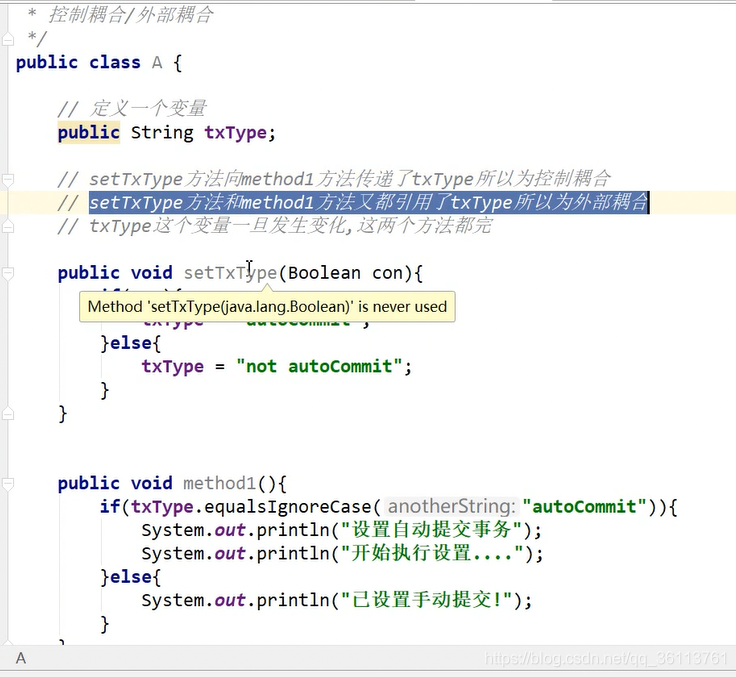Click breadcrumb A in the bottom bar
The height and width of the screenshot is (677, 736).
click(21, 658)
